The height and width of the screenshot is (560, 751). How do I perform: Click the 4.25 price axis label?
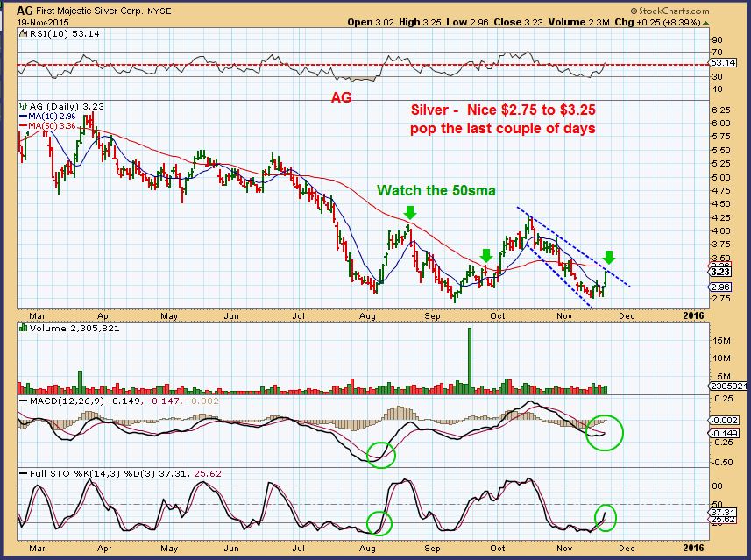pos(721,218)
